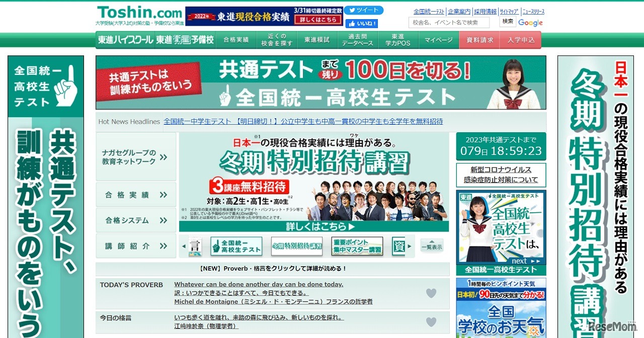
Task: Click the heart icon for 今日の格言
Action: pyautogui.click(x=431, y=322)
